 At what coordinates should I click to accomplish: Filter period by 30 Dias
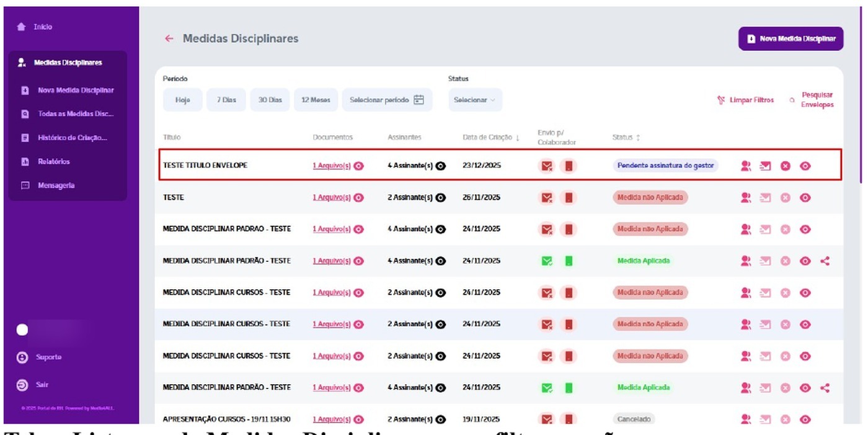tap(270, 100)
